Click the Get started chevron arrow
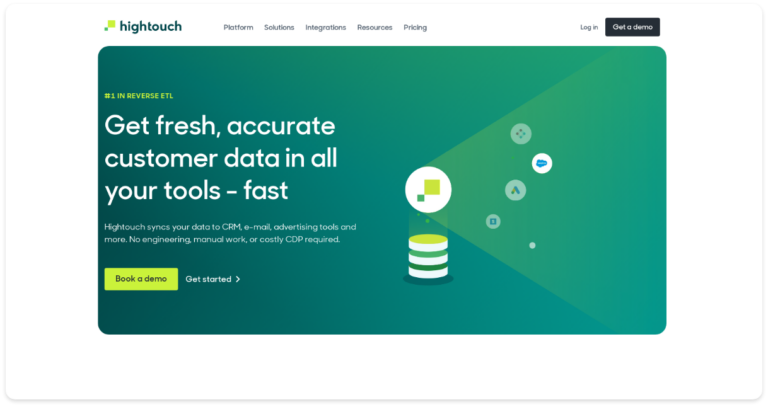 pos(238,279)
